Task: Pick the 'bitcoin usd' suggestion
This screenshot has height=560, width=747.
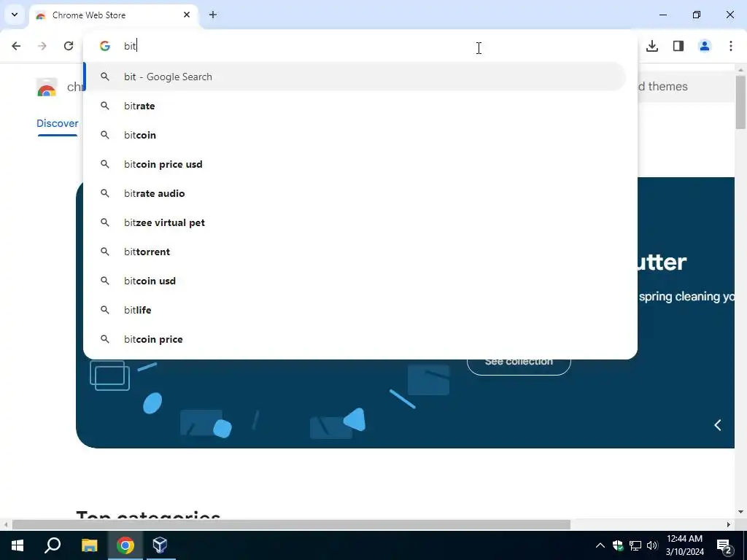Action: [355, 281]
